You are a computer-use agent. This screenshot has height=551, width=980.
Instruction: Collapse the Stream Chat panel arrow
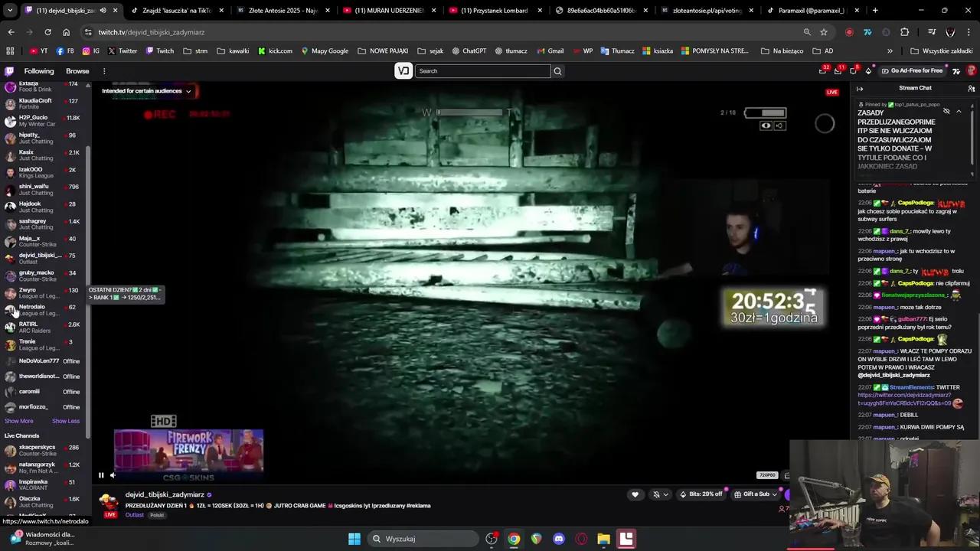(860, 89)
